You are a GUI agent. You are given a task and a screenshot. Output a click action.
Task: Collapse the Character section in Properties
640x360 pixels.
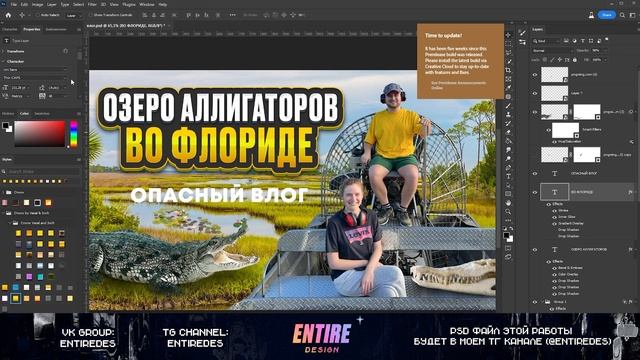point(4,62)
